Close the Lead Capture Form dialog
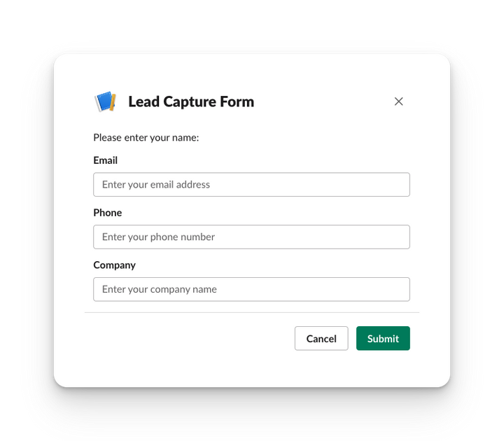 (398, 101)
